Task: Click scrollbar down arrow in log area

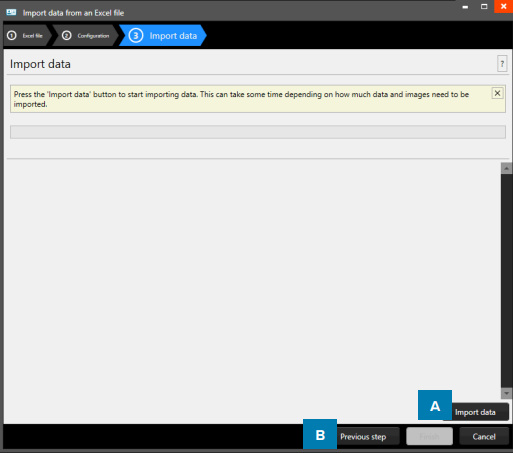Action: click(x=506, y=393)
